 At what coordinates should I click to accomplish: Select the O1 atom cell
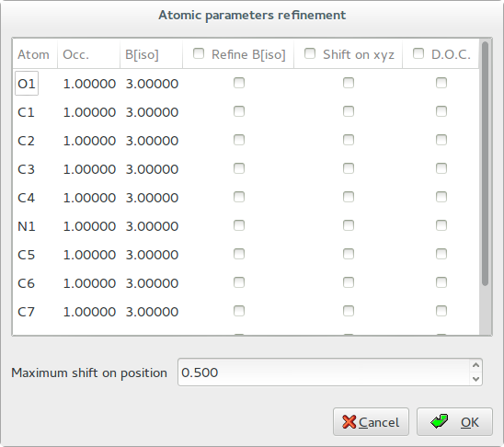[x=27, y=84]
